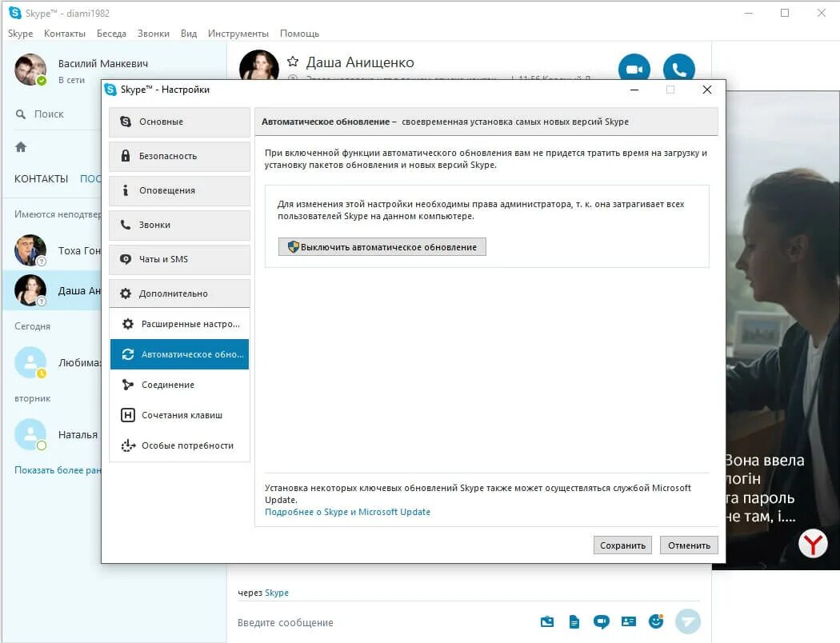Click Показать более ранние link in contacts
The height and width of the screenshot is (643, 840).
(58, 470)
